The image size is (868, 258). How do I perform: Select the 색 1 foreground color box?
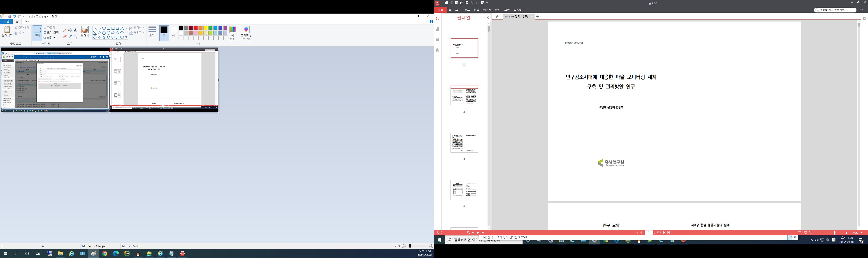[x=164, y=33]
